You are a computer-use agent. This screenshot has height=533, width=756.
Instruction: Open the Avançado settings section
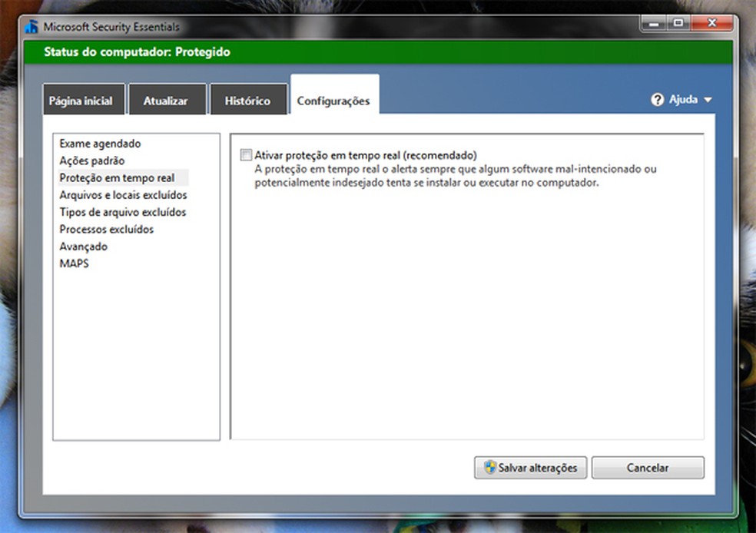tap(83, 247)
